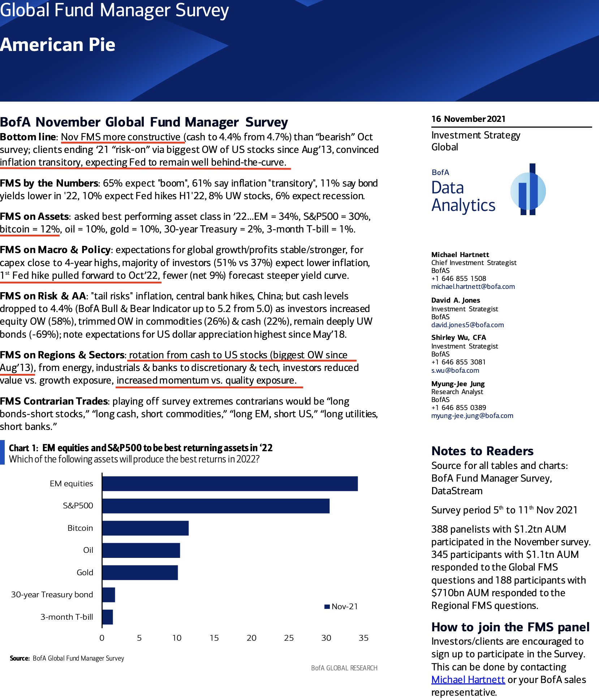Click the s.wu@bofa.com email address
The height and width of the screenshot is (700, 599).
[x=455, y=370]
